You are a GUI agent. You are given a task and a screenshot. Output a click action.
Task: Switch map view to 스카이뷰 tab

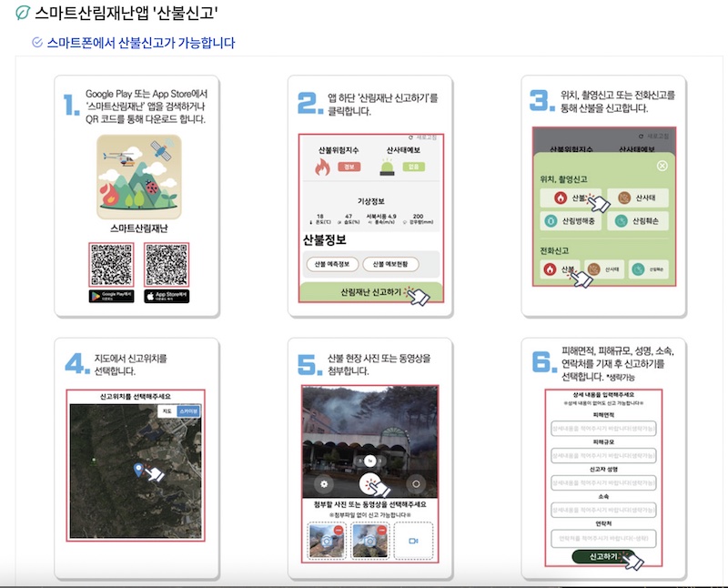point(188,411)
